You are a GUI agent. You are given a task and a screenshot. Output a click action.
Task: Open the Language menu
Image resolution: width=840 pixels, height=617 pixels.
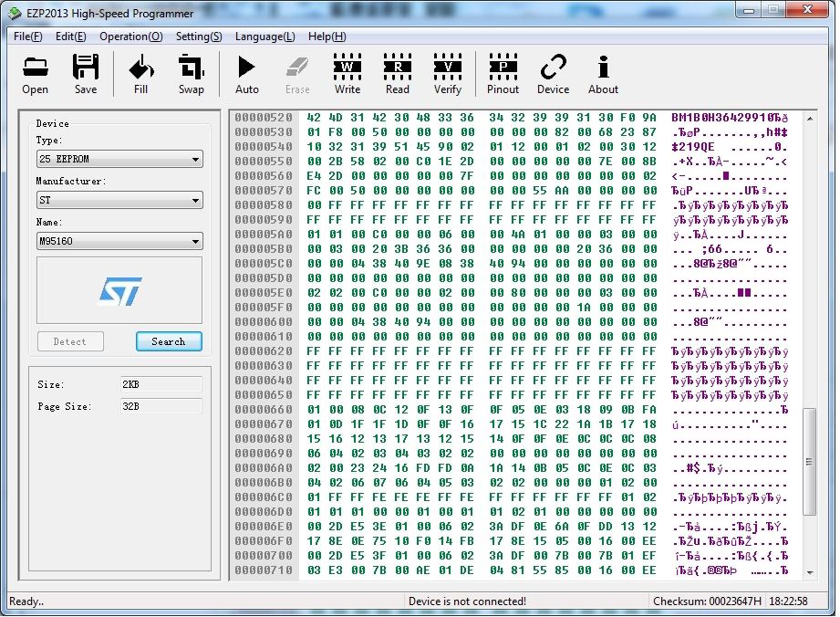[x=264, y=37]
